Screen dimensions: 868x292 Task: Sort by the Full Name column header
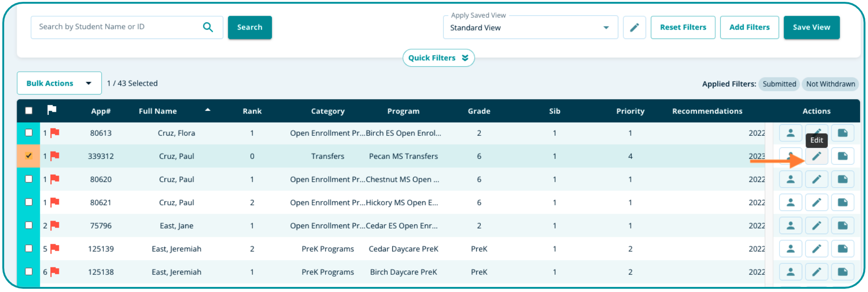tap(158, 111)
